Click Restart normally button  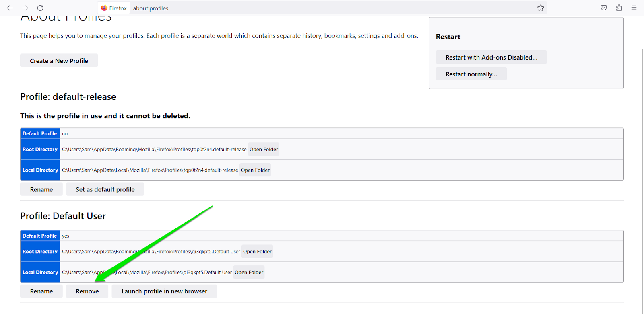471,74
